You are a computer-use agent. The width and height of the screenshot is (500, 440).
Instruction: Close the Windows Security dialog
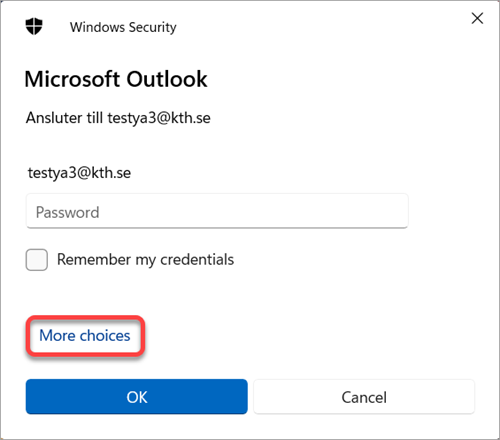[477, 18]
